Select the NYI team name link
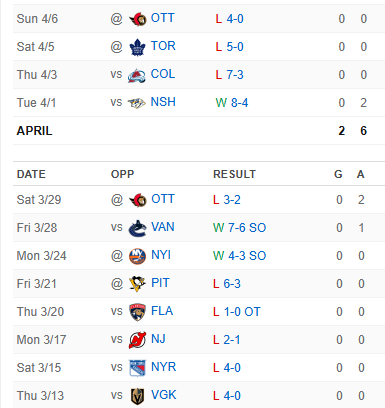This screenshot has height=408, width=385. pos(161,255)
